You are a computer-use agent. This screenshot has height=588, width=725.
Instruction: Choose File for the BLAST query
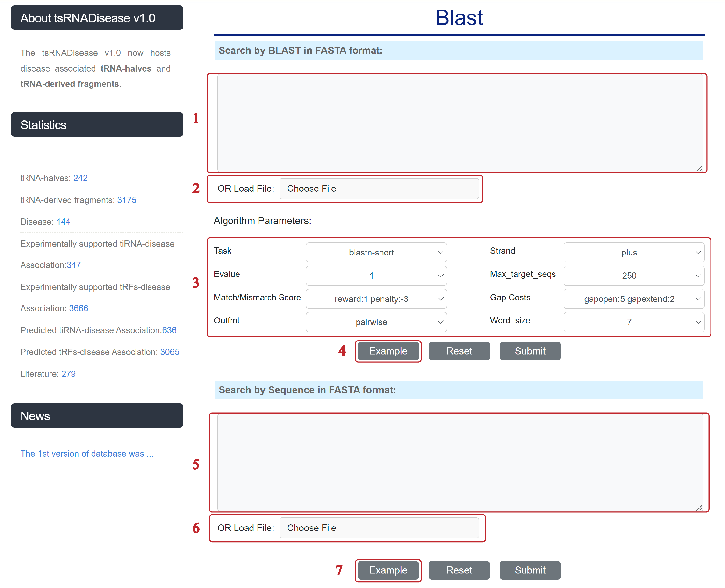pyautogui.click(x=379, y=189)
